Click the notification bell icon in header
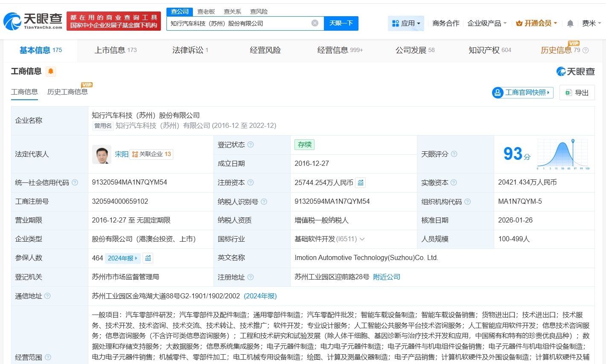This screenshot has width=606, height=364. coord(570,23)
